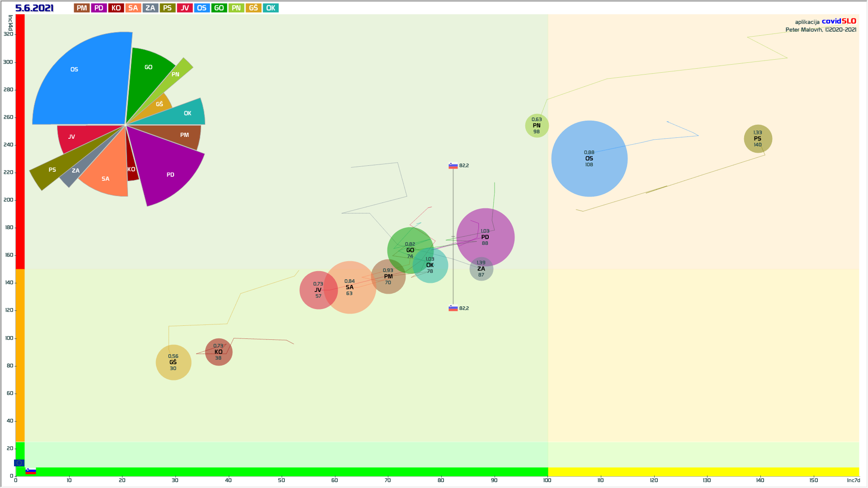The width and height of the screenshot is (868, 488).
Task: Click the Slovenian flag marker on bottom axis
Action: point(31,471)
